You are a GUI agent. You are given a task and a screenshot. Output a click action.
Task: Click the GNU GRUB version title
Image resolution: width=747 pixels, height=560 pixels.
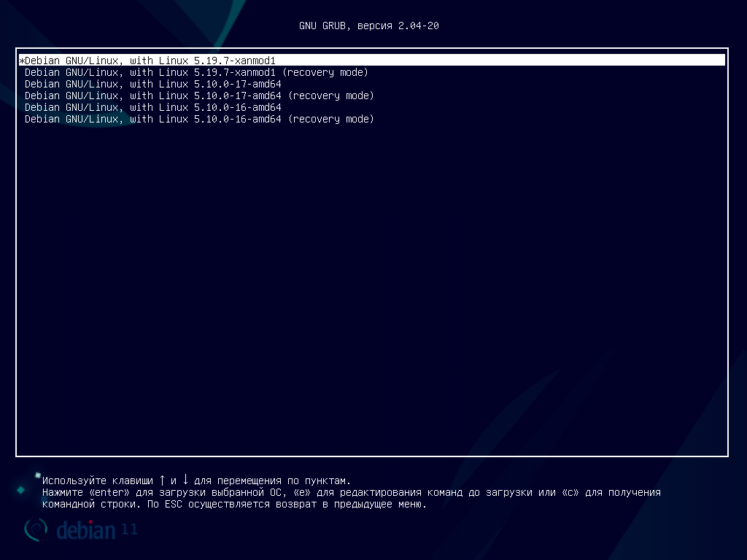point(369,25)
